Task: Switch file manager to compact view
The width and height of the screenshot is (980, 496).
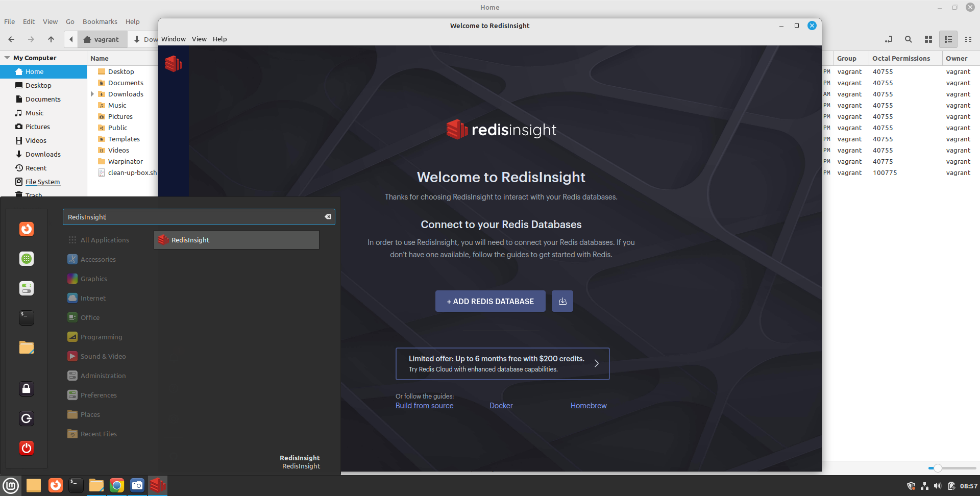Action: pos(968,39)
